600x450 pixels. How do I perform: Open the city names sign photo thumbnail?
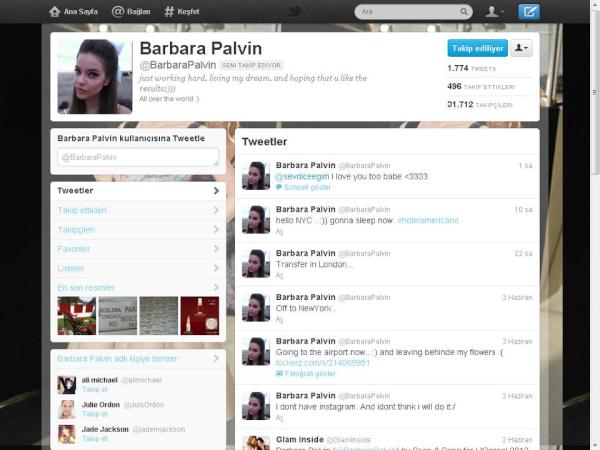117,316
